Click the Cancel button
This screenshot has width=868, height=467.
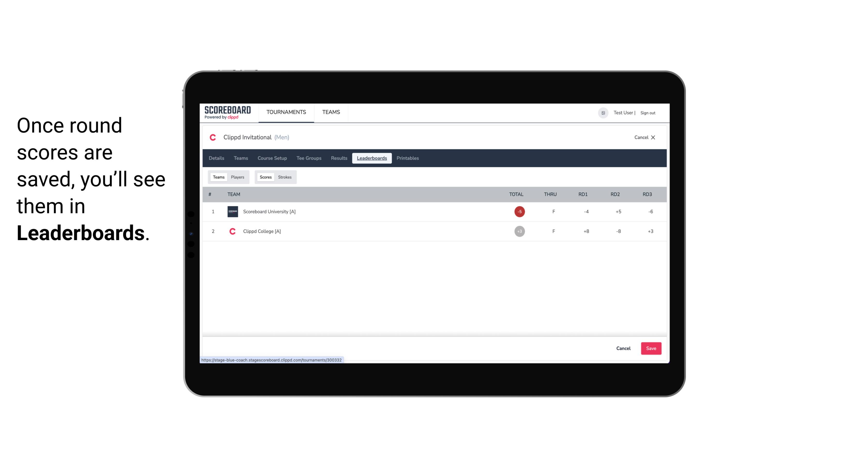624,348
